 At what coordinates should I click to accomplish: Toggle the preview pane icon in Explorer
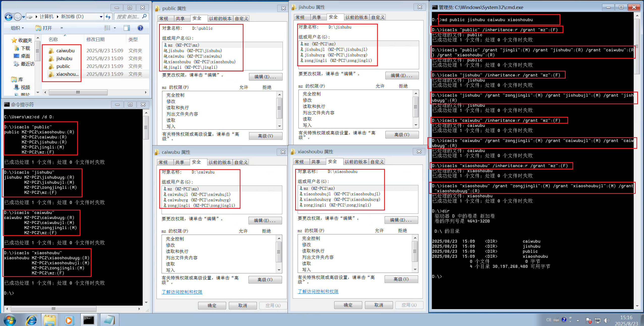click(127, 28)
